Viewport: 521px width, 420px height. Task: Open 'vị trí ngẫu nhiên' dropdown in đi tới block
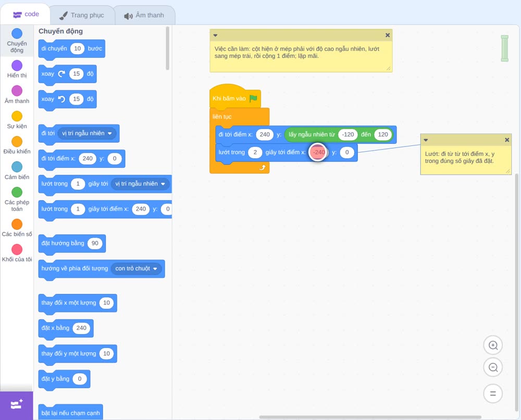[x=87, y=133]
